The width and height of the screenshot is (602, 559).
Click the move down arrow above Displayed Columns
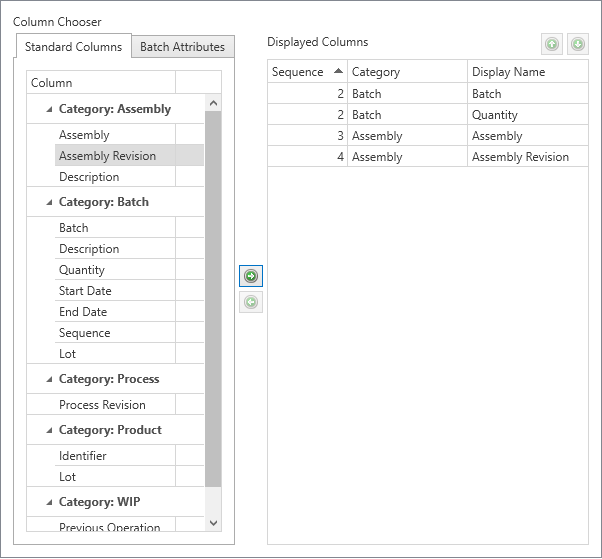point(577,44)
